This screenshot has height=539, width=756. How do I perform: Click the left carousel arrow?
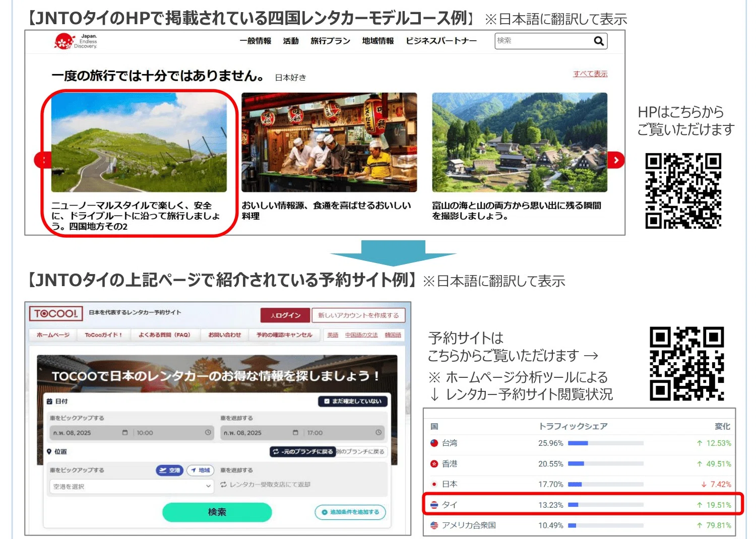42,160
